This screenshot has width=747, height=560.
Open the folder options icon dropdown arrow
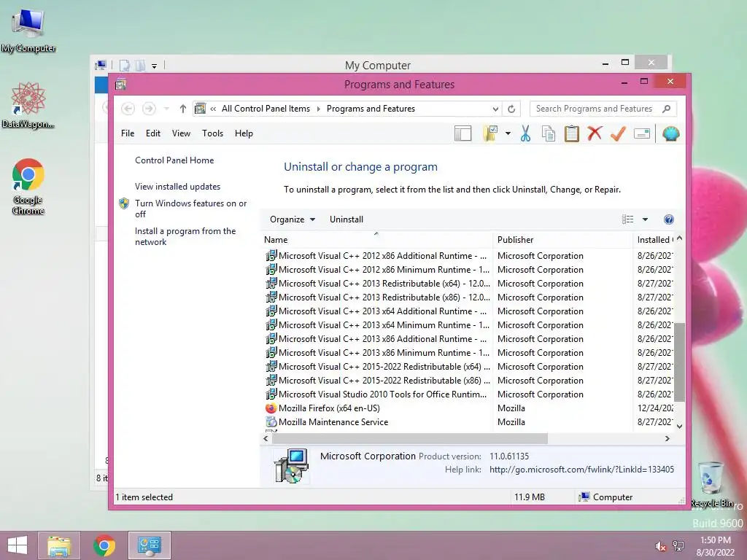pos(508,134)
